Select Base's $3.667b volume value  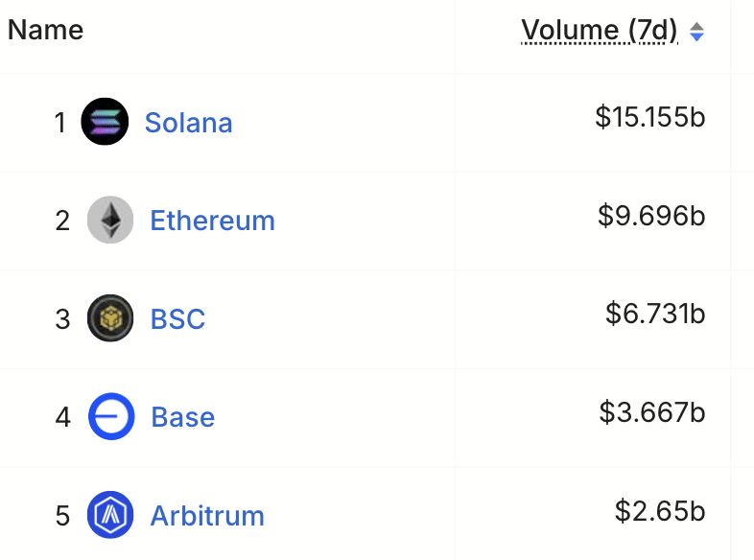point(652,412)
